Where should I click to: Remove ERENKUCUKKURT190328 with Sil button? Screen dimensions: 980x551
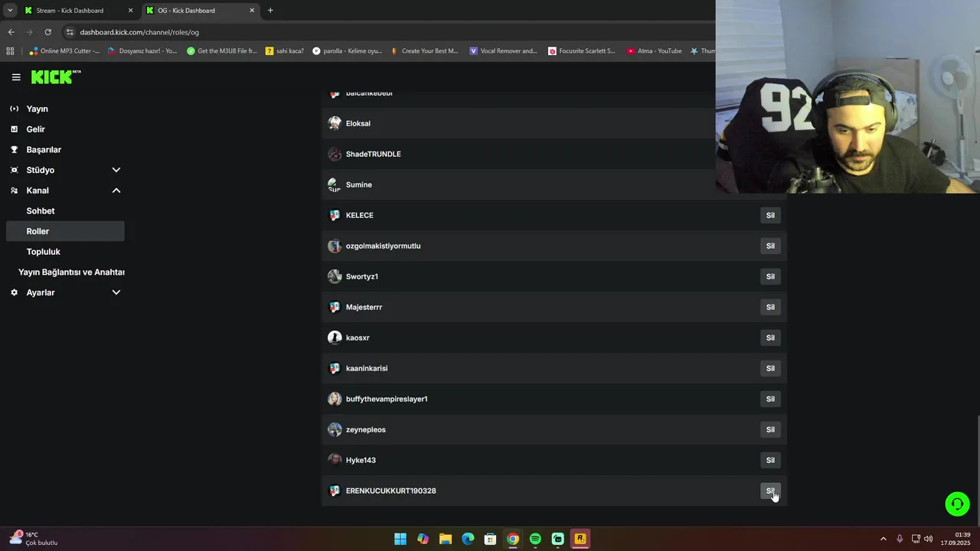pos(770,491)
